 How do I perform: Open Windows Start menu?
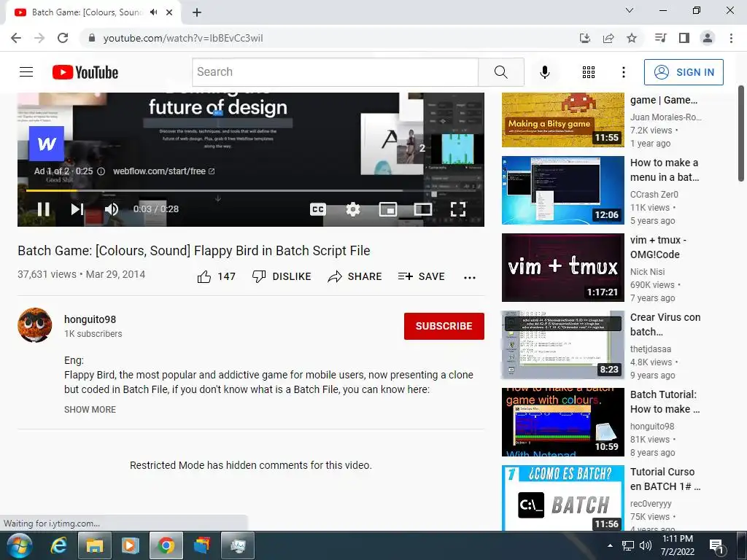point(19,545)
